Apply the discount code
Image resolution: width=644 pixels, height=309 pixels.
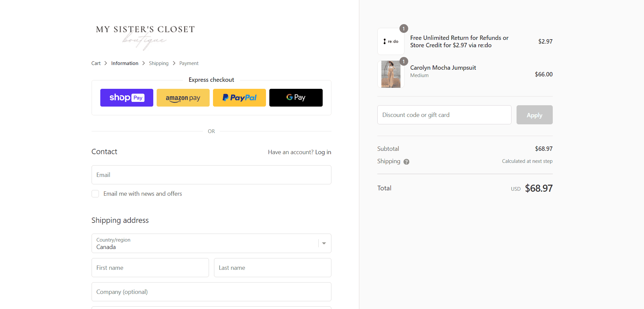pyautogui.click(x=534, y=115)
